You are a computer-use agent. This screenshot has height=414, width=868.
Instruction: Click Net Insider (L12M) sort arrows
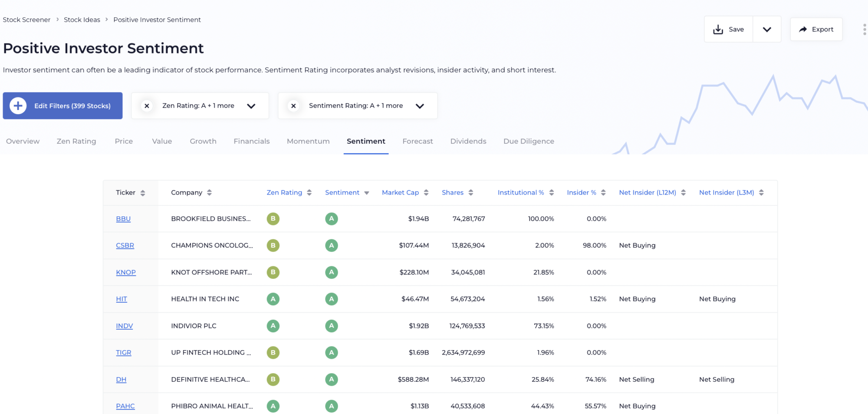684,192
